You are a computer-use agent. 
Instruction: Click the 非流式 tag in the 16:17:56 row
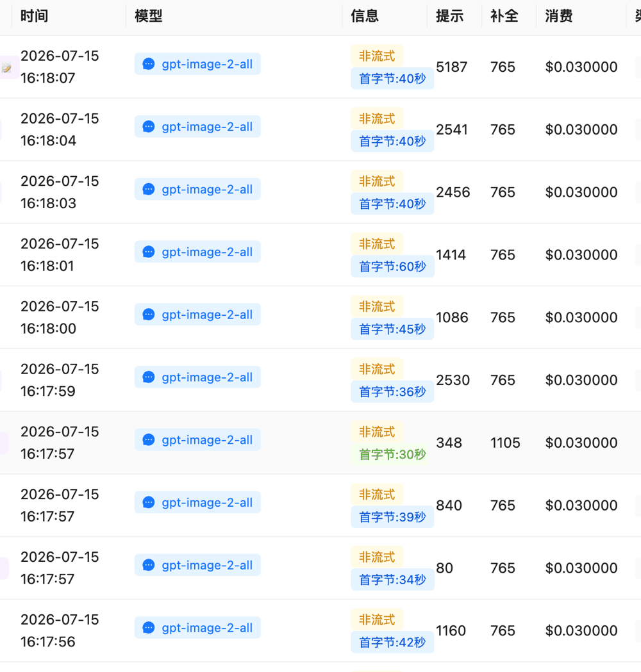377,619
